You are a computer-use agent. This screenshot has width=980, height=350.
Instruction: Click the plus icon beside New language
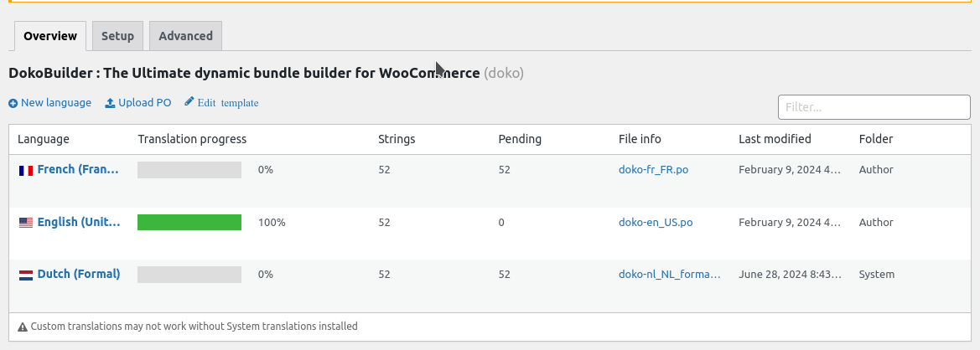(x=13, y=103)
